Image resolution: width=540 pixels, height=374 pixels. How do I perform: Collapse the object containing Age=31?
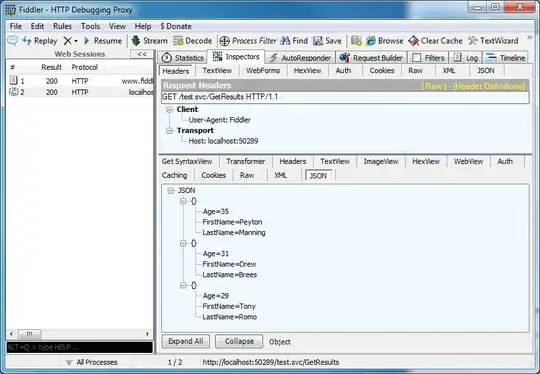[183, 243]
